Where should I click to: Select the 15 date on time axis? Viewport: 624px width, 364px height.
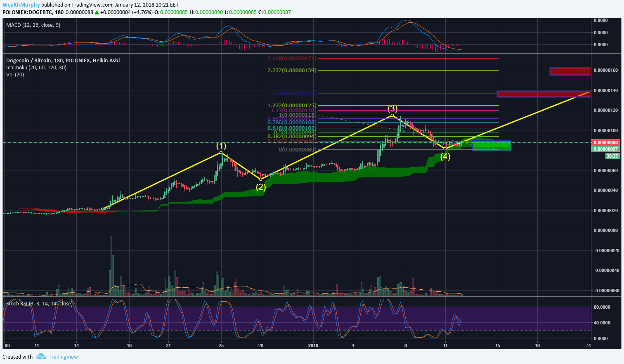pyautogui.click(x=498, y=345)
